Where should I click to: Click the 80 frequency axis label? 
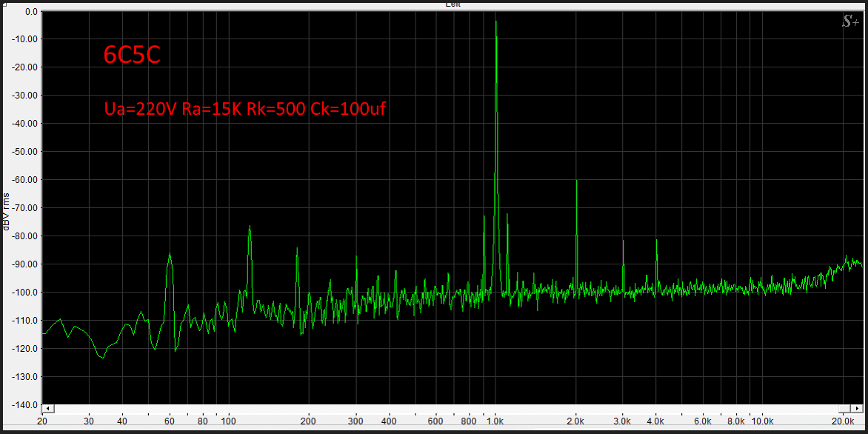(203, 421)
